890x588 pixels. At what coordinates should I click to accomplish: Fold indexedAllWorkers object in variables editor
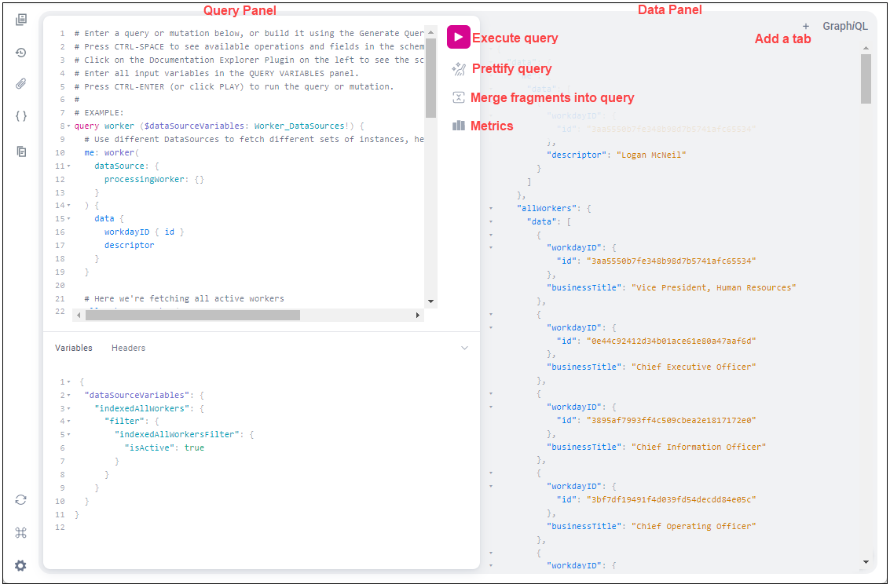pos(68,409)
